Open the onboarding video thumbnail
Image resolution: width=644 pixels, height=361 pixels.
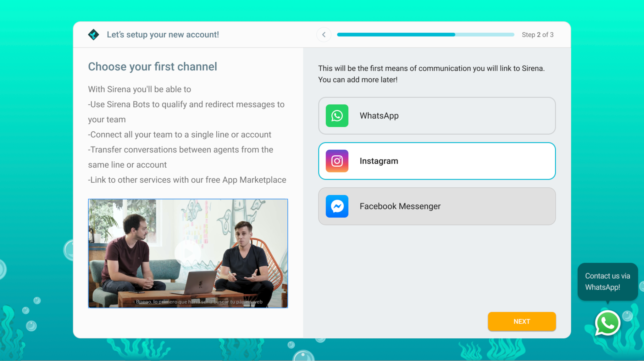pyautogui.click(x=188, y=253)
